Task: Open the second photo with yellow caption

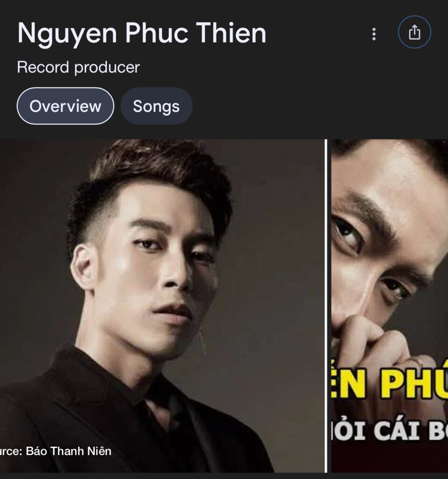Action: (390, 305)
